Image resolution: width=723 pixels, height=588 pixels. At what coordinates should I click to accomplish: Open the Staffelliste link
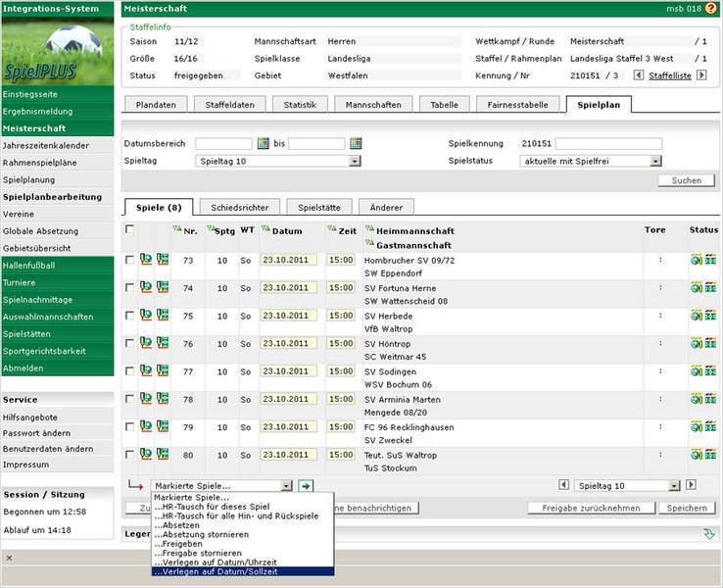[670, 75]
